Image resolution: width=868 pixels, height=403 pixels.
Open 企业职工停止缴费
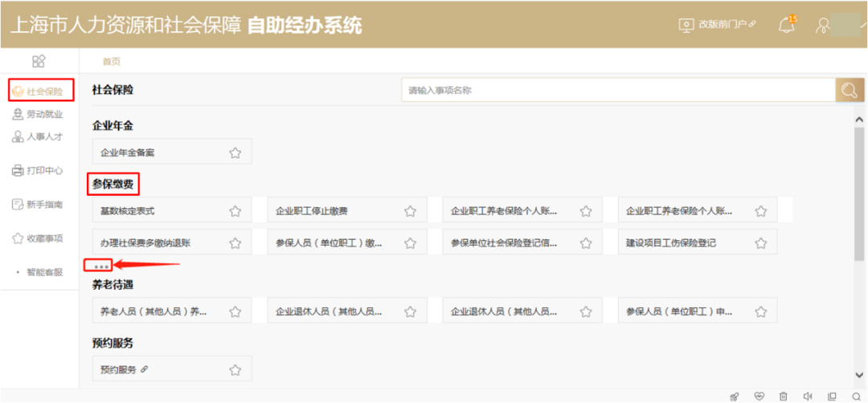pyautogui.click(x=347, y=210)
